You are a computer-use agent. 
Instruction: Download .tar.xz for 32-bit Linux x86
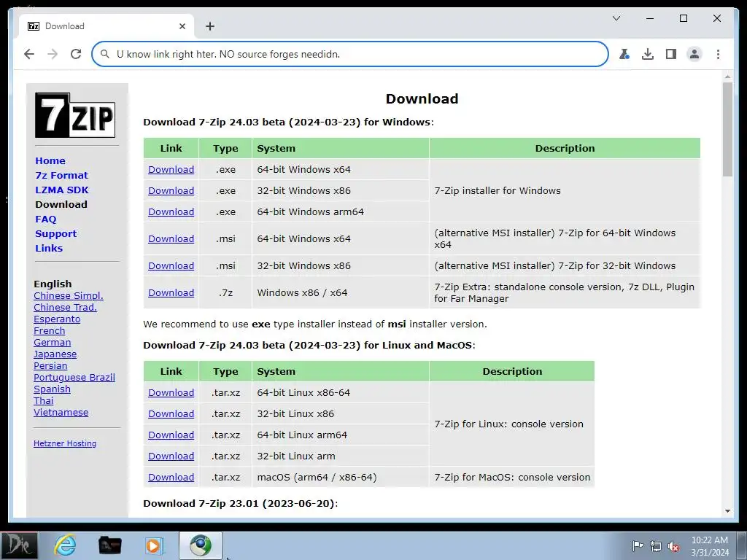coord(171,414)
